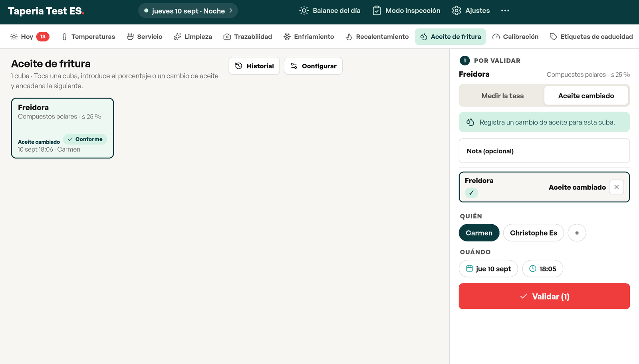Expand the jueves 10 sept · Noche selector
Viewport: 639px width, 364px height.
[188, 11]
